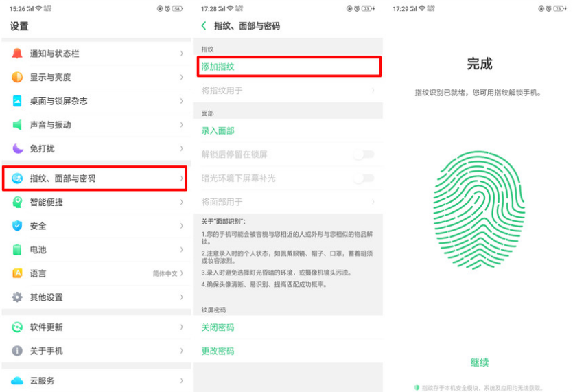
Task: Open chevron on 将面部用于 row
Action: [373, 201]
